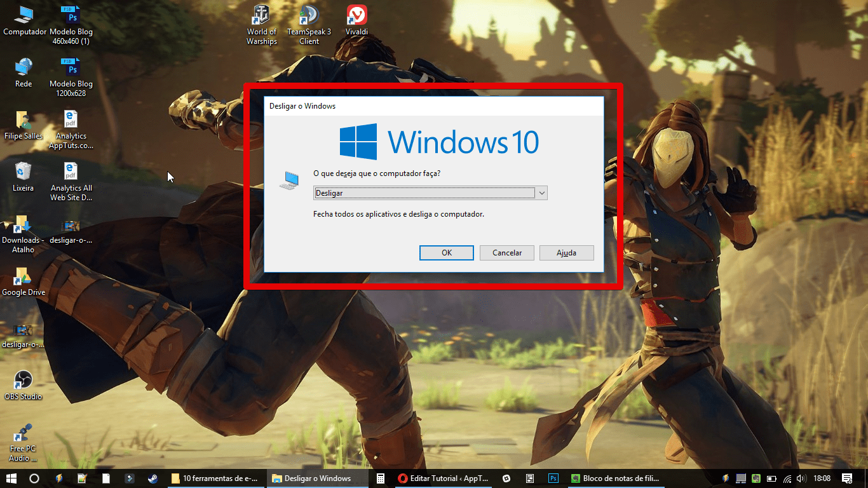
Task: Open the Rede network desktop icon
Action: tap(24, 72)
